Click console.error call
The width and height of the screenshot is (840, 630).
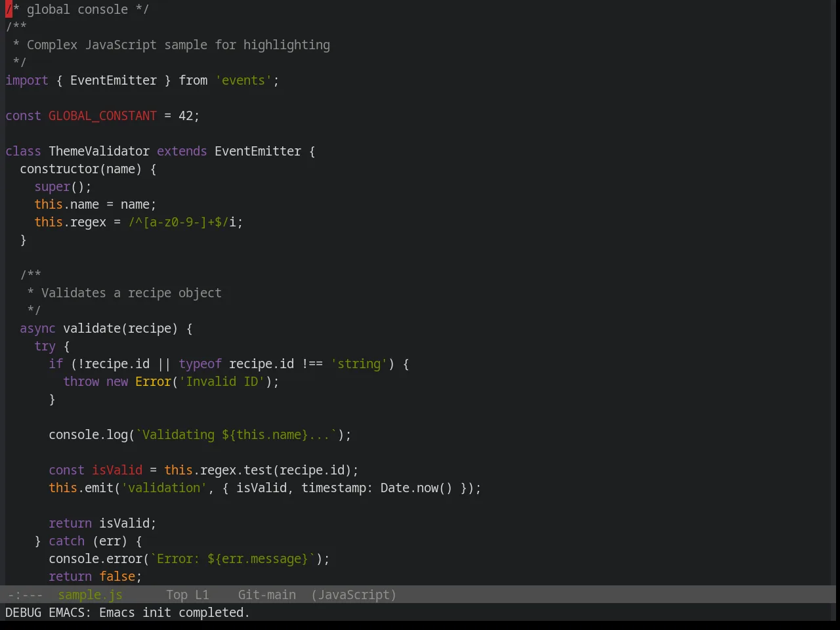pos(95,558)
